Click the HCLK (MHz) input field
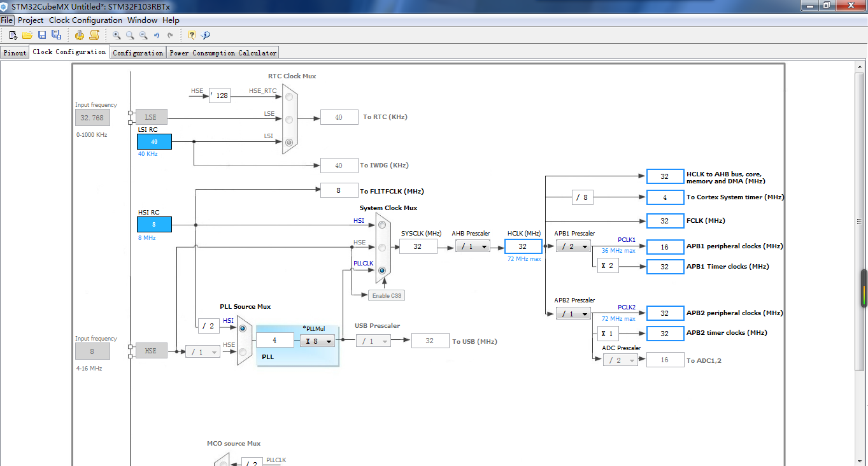Screen dimensions: 868x466 pos(523,246)
